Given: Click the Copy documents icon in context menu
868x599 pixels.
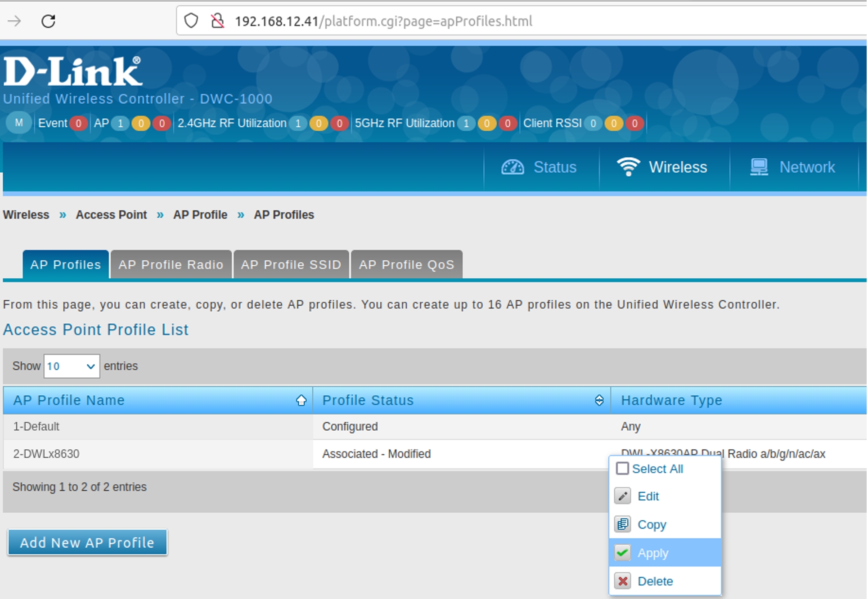Looking at the screenshot, I should click(x=623, y=524).
